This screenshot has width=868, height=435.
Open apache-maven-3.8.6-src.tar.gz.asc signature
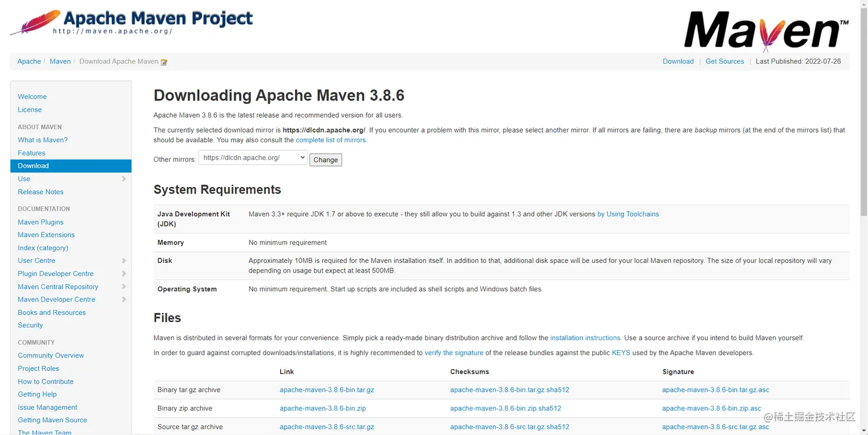(715, 427)
